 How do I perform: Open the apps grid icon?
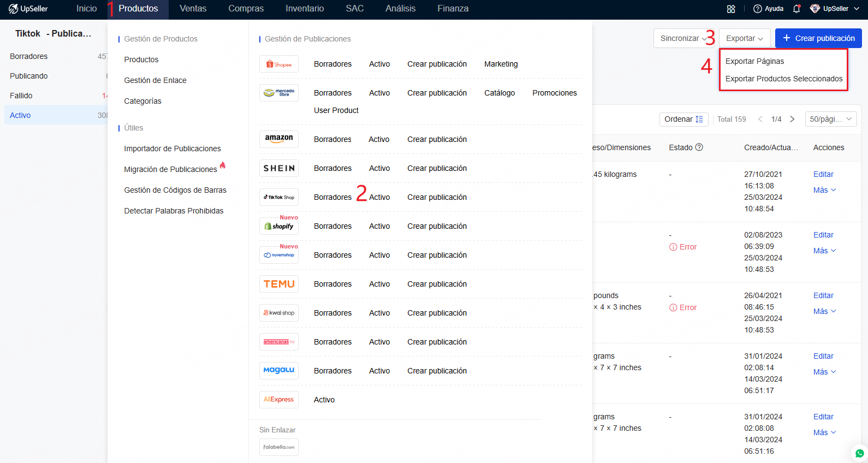pos(731,9)
